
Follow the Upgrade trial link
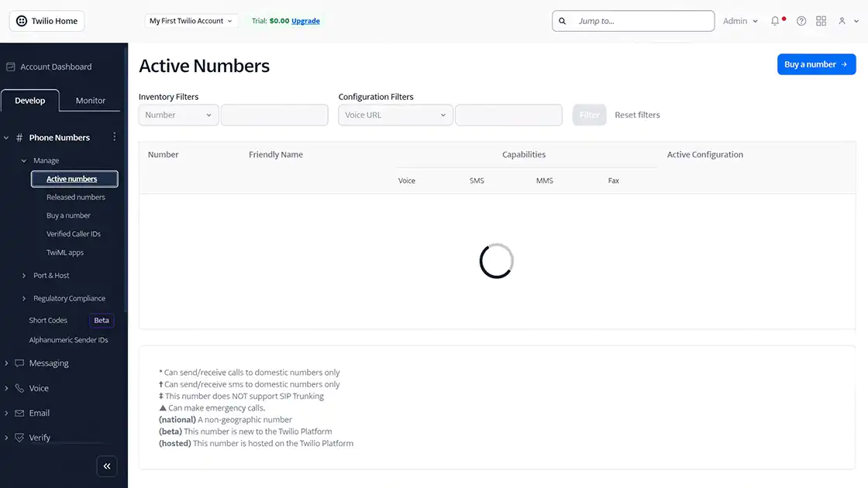(x=305, y=21)
